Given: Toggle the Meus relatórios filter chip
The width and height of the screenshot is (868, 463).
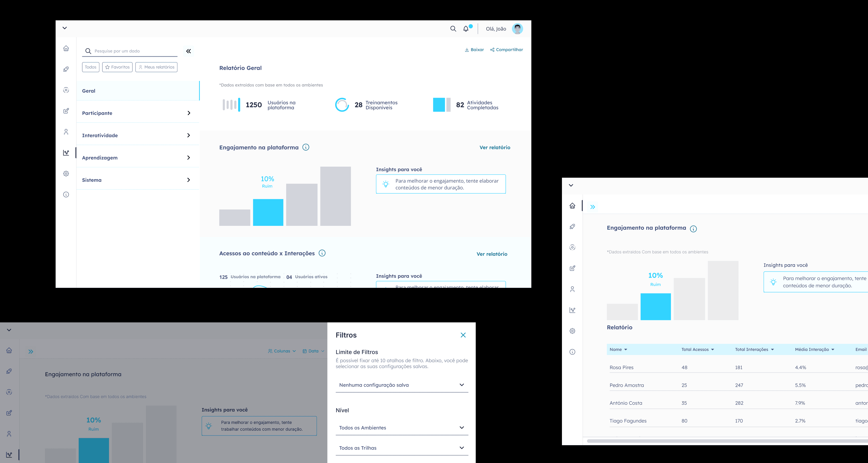Looking at the screenshot, I should pyautogui.click(x=156, y=67).
